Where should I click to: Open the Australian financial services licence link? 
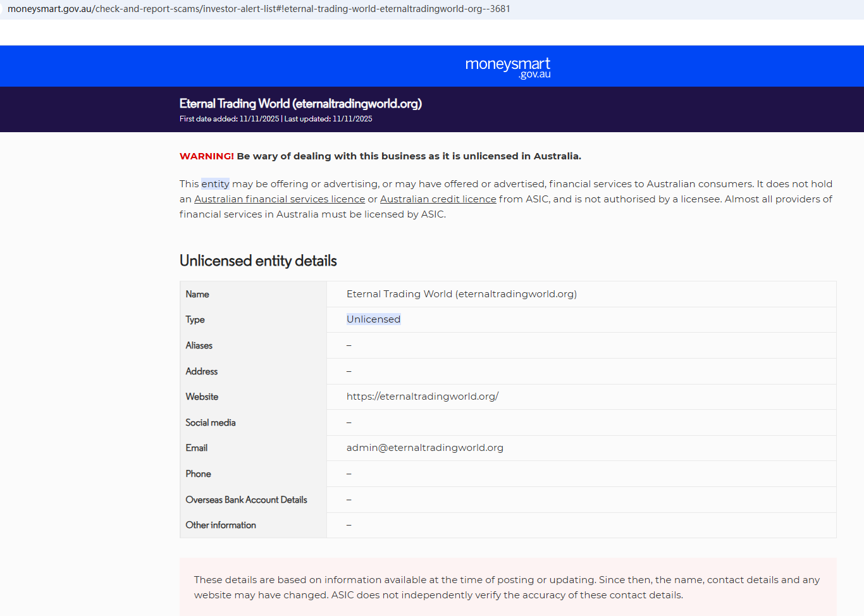coord(280,199)
